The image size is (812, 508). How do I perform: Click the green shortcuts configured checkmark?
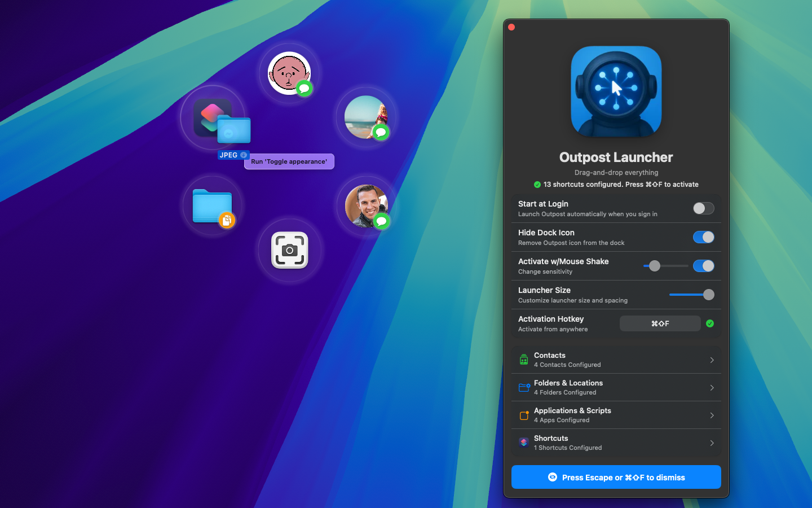537,185
